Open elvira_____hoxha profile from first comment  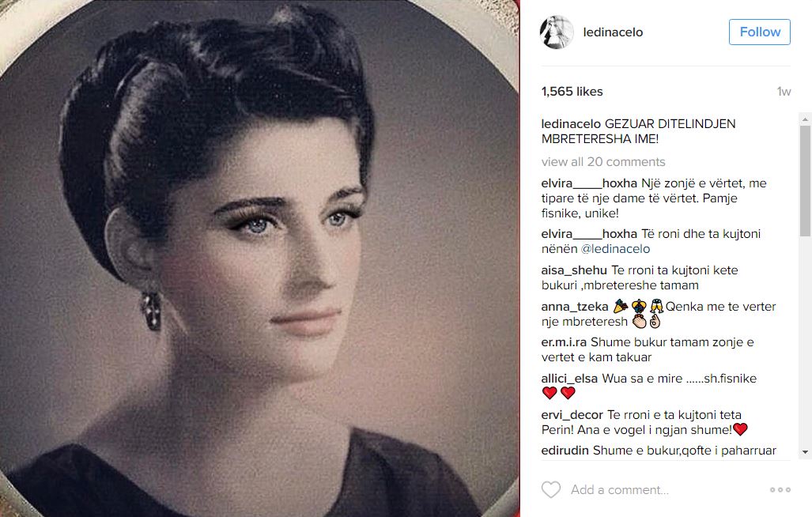pyautogui.click(x=589, y=183)
